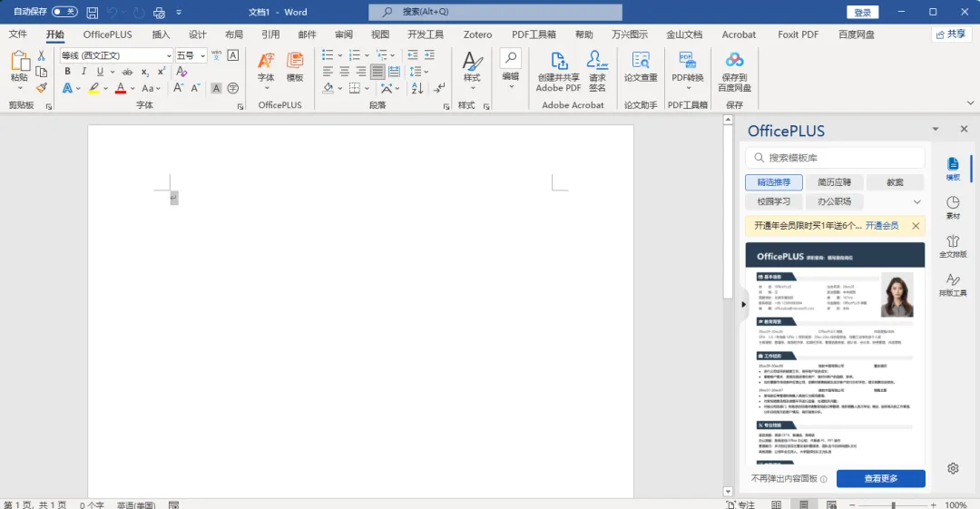This screenshot has height=509, width=980.
Task: Click the Bold formatting icon
Action: (67, 72)
